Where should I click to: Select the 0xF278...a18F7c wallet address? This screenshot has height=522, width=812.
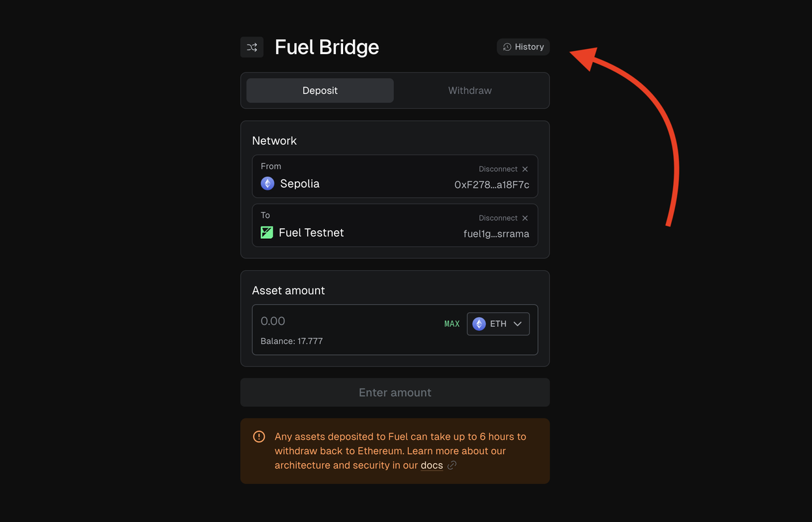click(x=492, y=185)
